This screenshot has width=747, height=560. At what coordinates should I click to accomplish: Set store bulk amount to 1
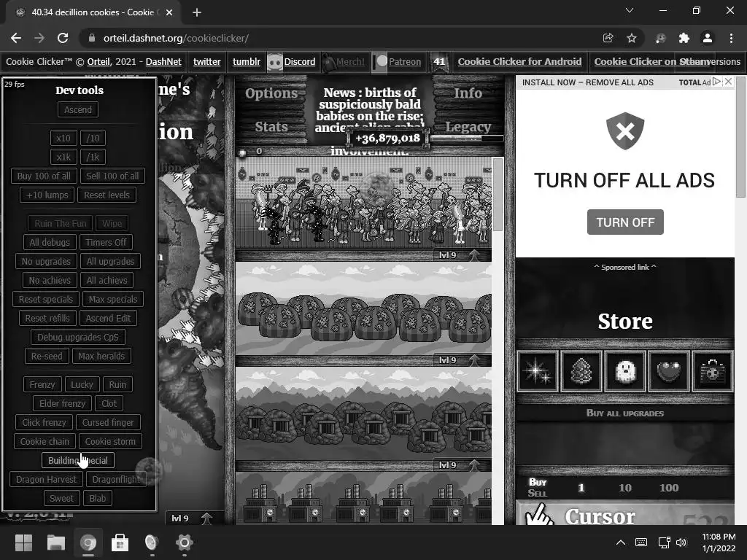point(581,488)
